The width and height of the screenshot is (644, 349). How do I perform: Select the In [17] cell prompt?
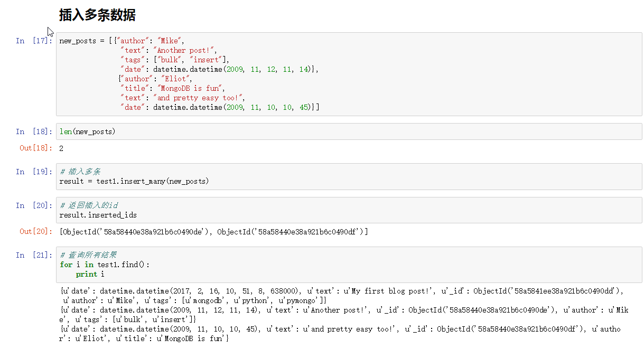pos(34,41)
